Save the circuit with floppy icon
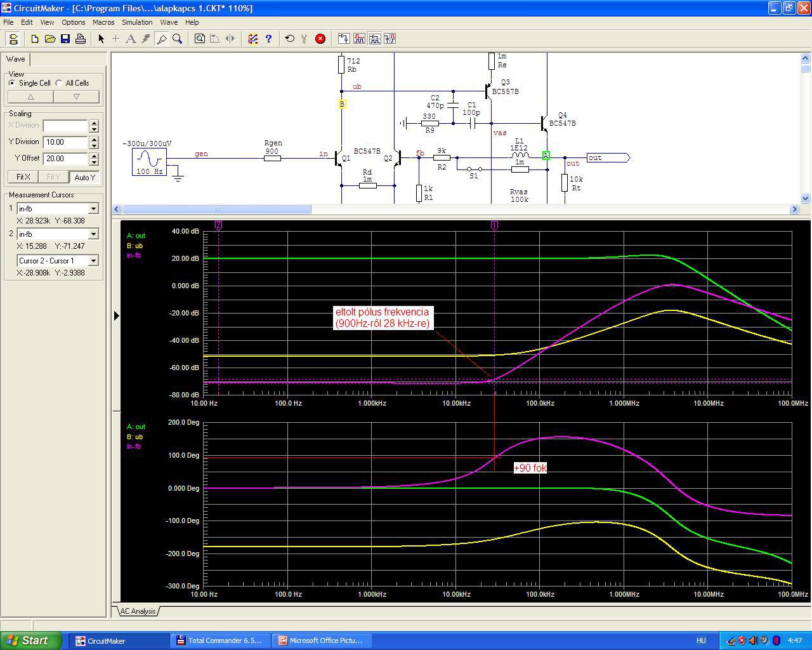Image resolution: width=812 pixels, height=650 pixels. (65, 39)
